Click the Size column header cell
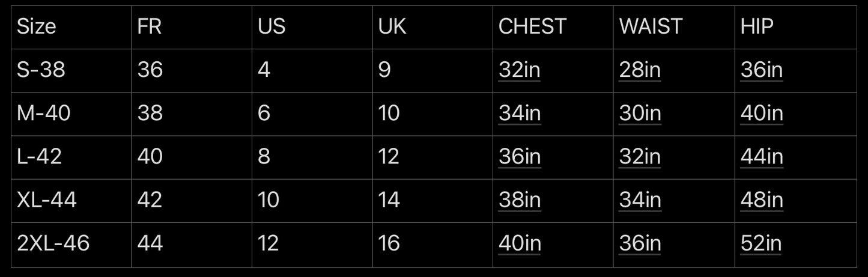The image size is (868, 277). click(71, 27)
